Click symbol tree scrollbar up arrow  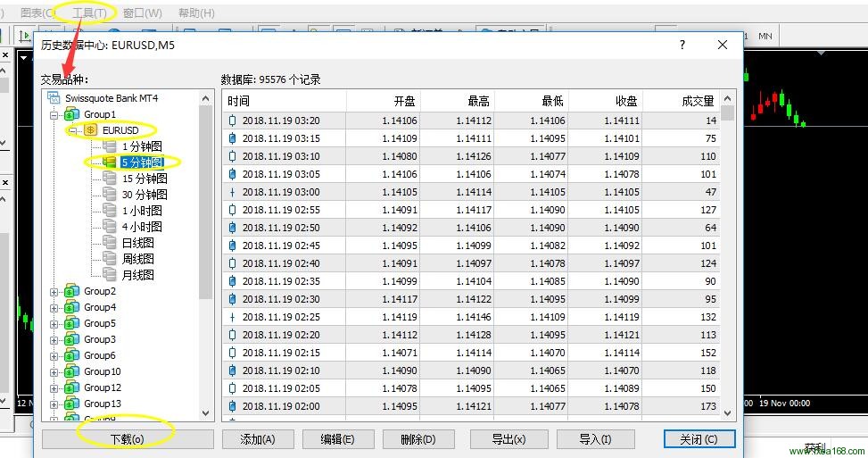(205, 98)
